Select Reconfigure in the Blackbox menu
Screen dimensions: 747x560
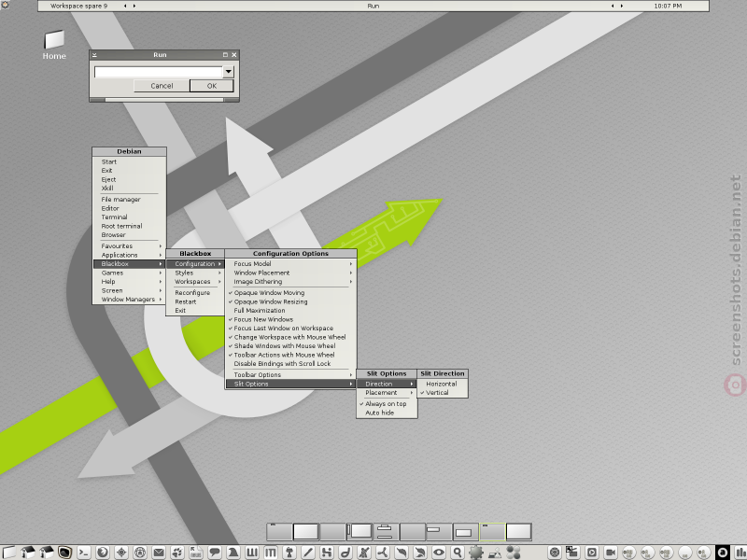[x=195, y=293]
